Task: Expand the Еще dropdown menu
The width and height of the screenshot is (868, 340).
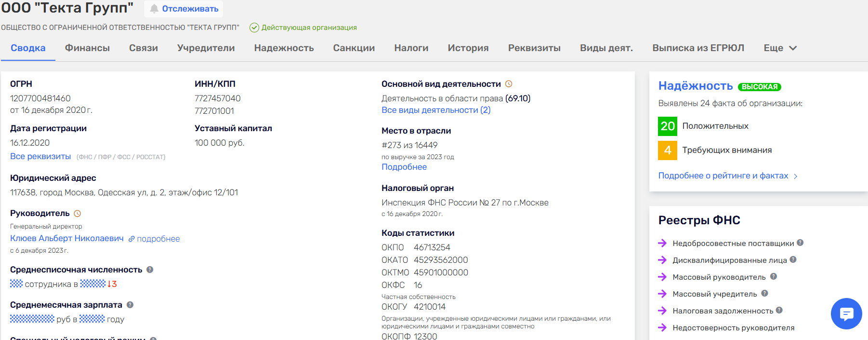Action: click(780, 48)
